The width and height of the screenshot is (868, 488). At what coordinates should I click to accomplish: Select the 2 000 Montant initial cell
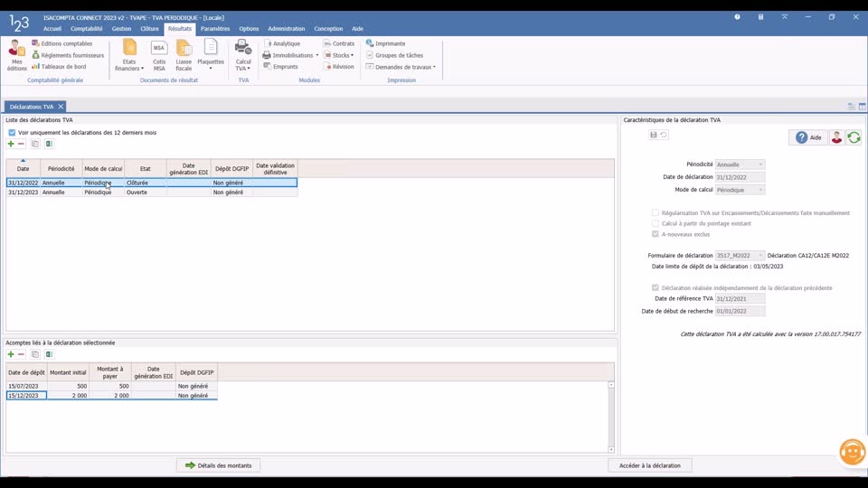[68, 396]
